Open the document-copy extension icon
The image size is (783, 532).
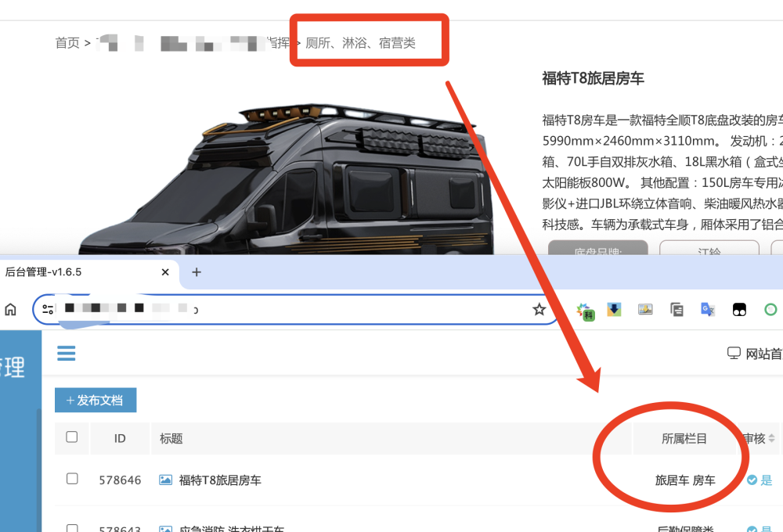[677, 310]
